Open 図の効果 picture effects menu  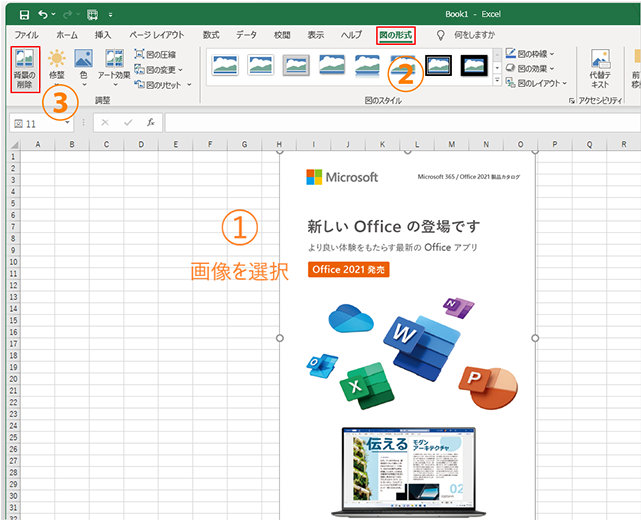pos(530,68)
